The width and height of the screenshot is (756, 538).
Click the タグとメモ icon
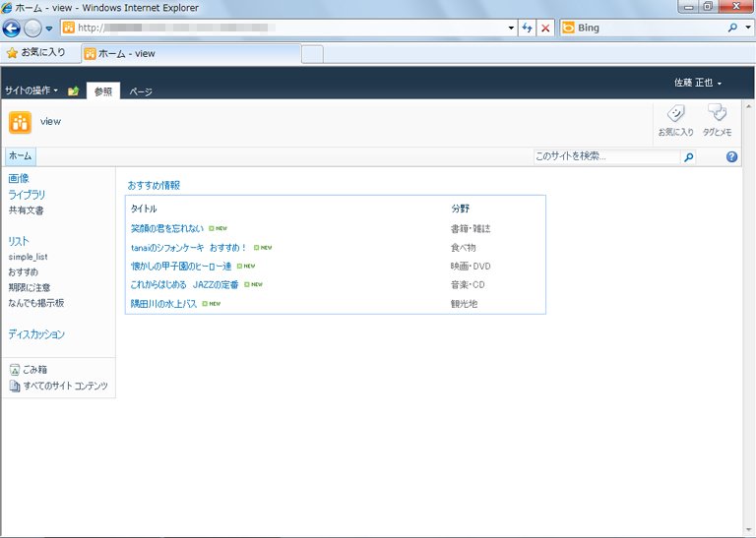click(x=717, y=120)
